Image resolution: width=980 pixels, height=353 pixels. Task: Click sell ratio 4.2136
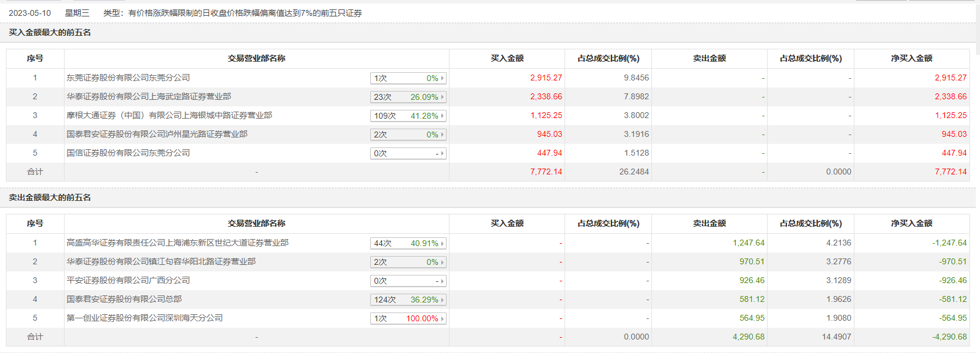[x=839, y=243]
